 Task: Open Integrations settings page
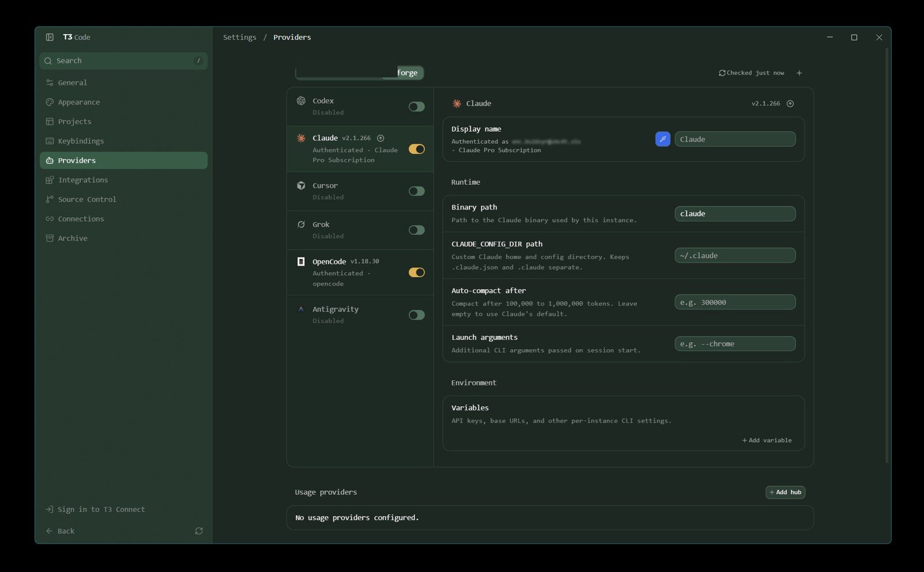pyautogui.click(x=124, y=180)
